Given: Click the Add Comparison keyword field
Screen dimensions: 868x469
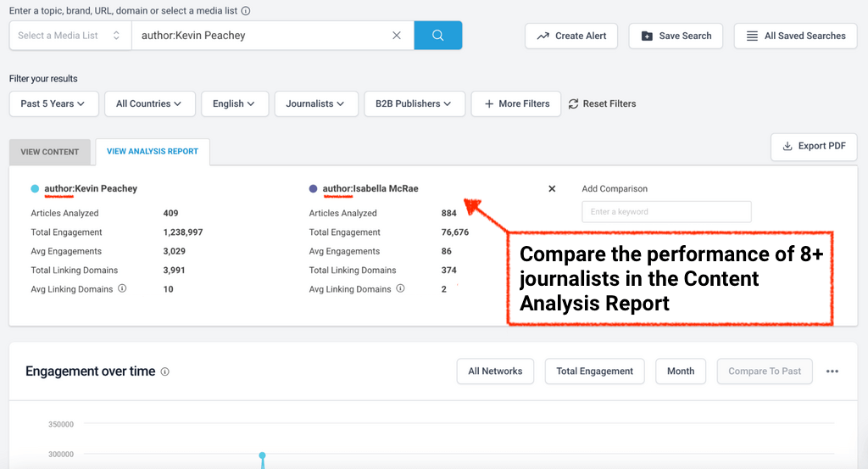Looking at the screenshot, I should [666, 211].
